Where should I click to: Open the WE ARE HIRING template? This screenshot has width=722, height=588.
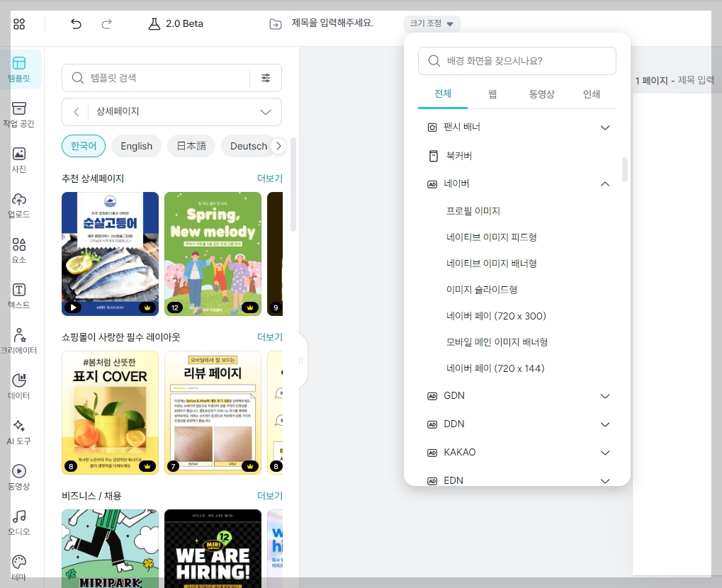pyautogui.click(x=213, y=548)
